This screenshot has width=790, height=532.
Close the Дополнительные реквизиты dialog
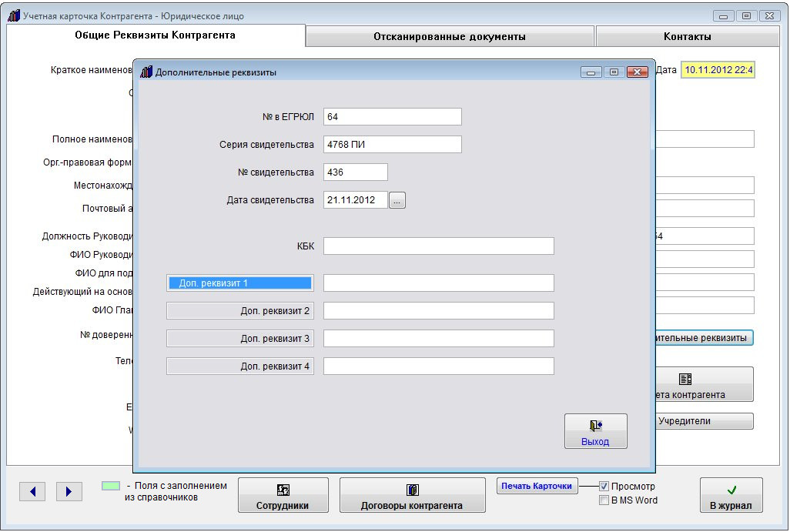click(x=638, y=72)
